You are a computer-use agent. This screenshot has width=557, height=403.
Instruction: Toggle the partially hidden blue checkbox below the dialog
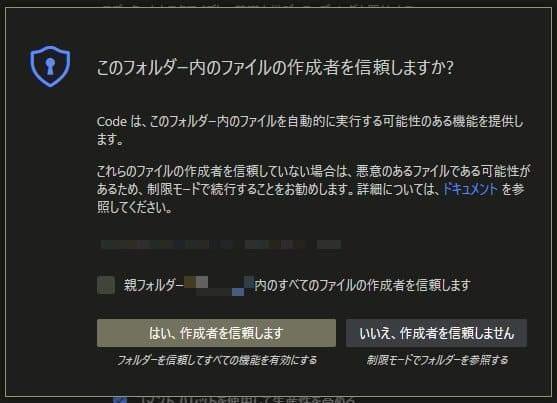120,399
